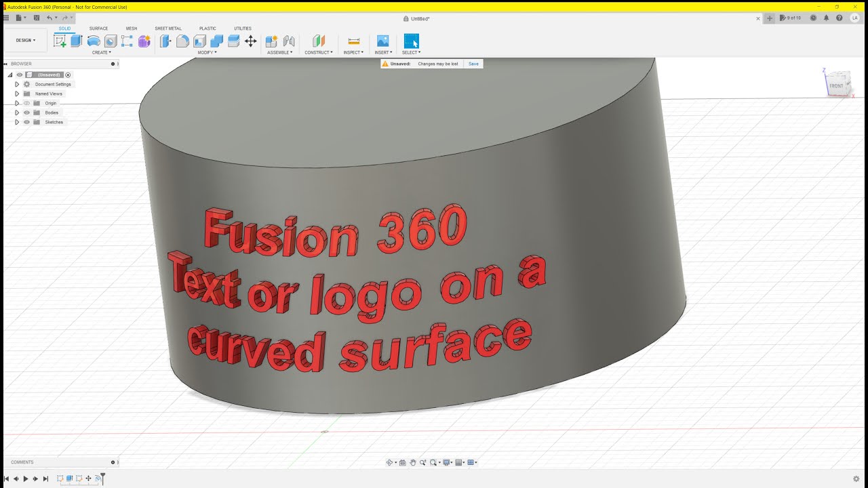
Task: Activate the Unsaved component radio button
Action: click(68, 75)
